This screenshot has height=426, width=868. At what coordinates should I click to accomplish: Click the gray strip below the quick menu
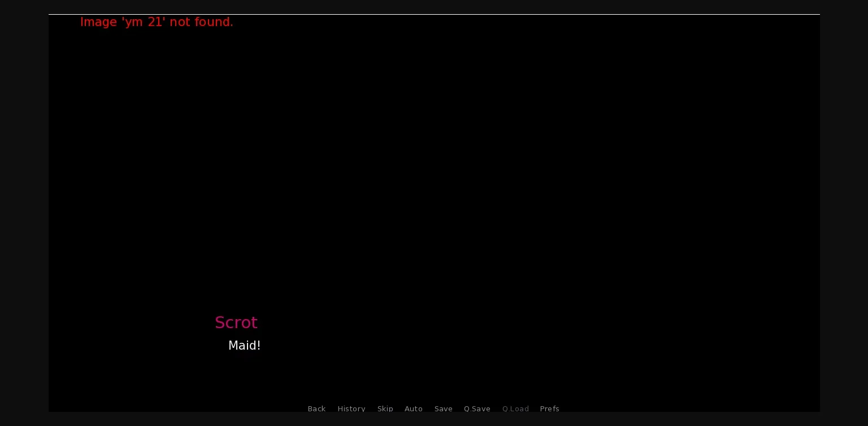[434, 419]
